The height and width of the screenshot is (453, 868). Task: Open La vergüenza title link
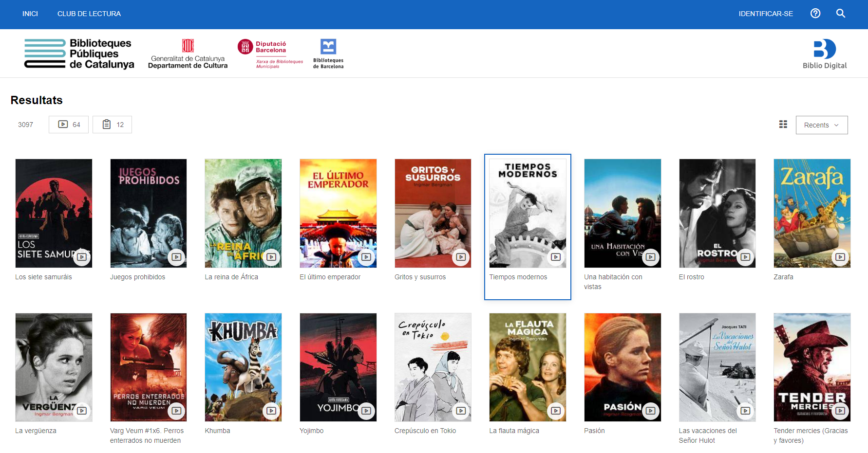point(36,431)
